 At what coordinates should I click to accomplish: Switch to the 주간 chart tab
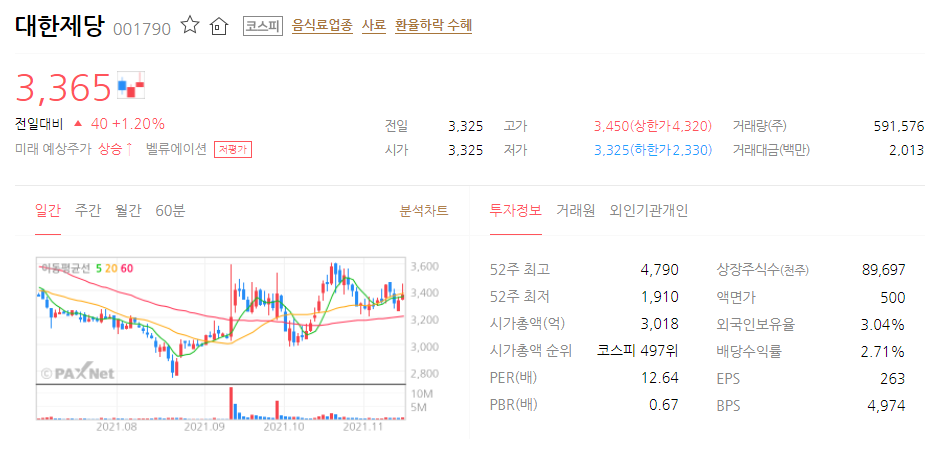click(x=88, y=211)
